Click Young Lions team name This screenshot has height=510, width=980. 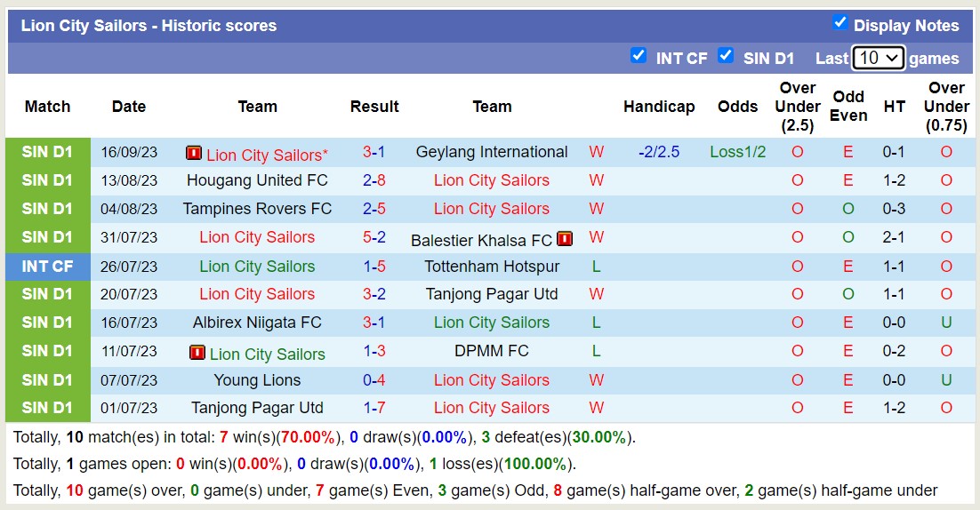coord(257,379)
